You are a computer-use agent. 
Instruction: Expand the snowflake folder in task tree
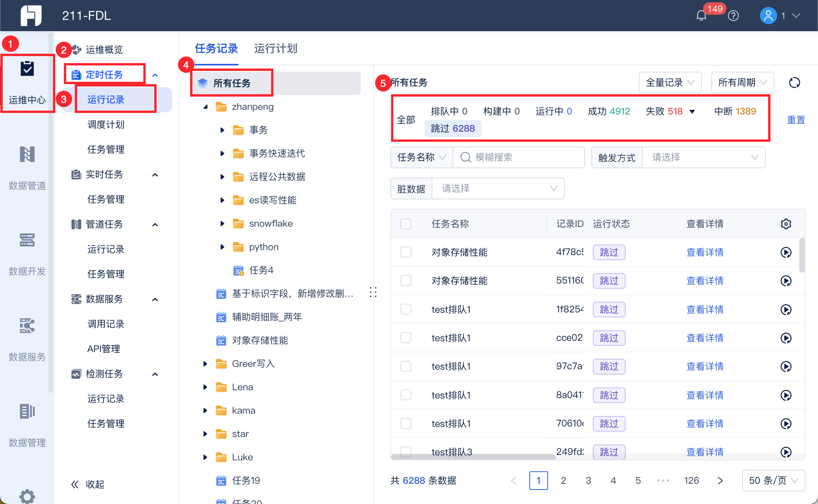(x=222, y=224)
